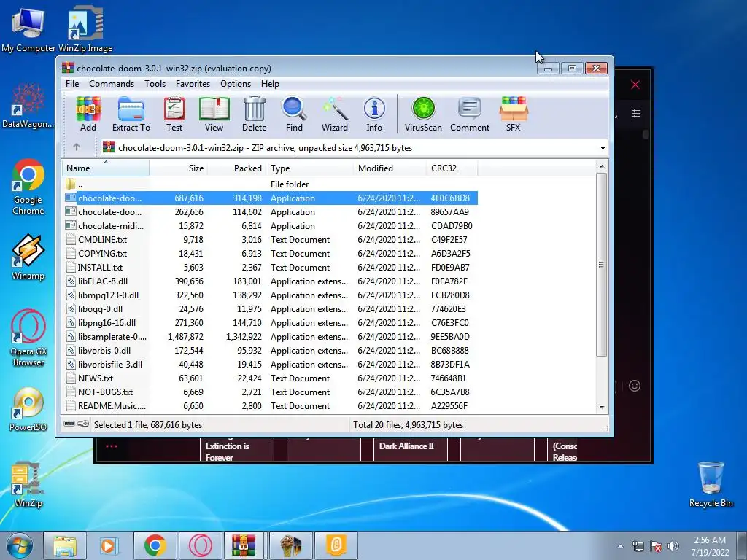This screenshot has height=560, width=747.
Task: Launch the Wizard tool
Action: click(334, 114)
